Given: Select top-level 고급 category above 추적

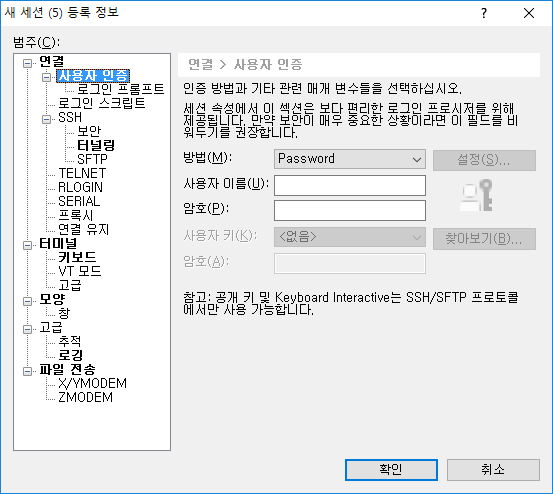Looking at the screenshot, I should pyautogui.click(x=51, y=327).
